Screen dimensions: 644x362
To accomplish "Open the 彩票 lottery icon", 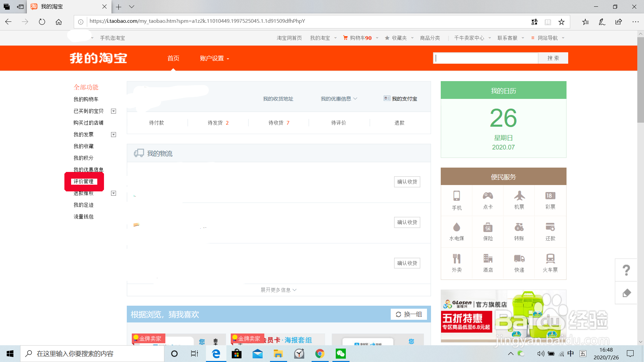I will pyautogui.click(x=550, y=200).
